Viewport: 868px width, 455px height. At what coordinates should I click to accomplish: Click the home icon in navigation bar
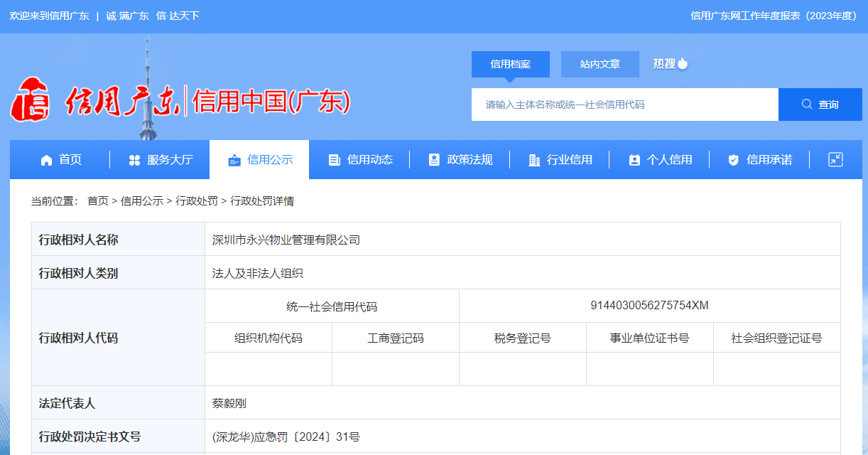(x=47, y=160)
